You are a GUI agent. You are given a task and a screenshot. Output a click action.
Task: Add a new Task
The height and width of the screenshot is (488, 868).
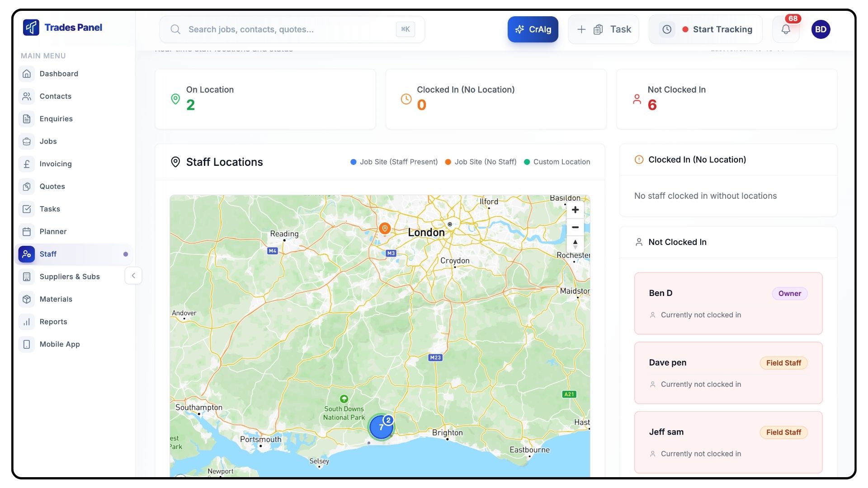click(603, 29)
